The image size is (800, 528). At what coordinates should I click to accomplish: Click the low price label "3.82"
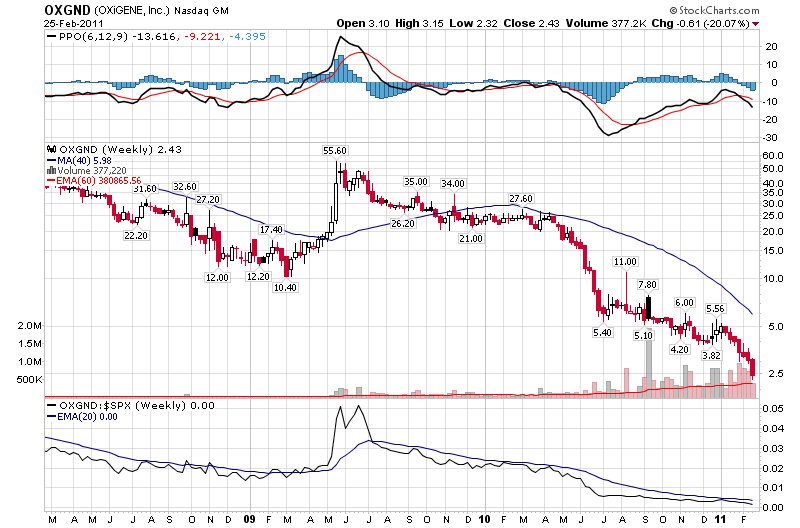tap(711, 356)
